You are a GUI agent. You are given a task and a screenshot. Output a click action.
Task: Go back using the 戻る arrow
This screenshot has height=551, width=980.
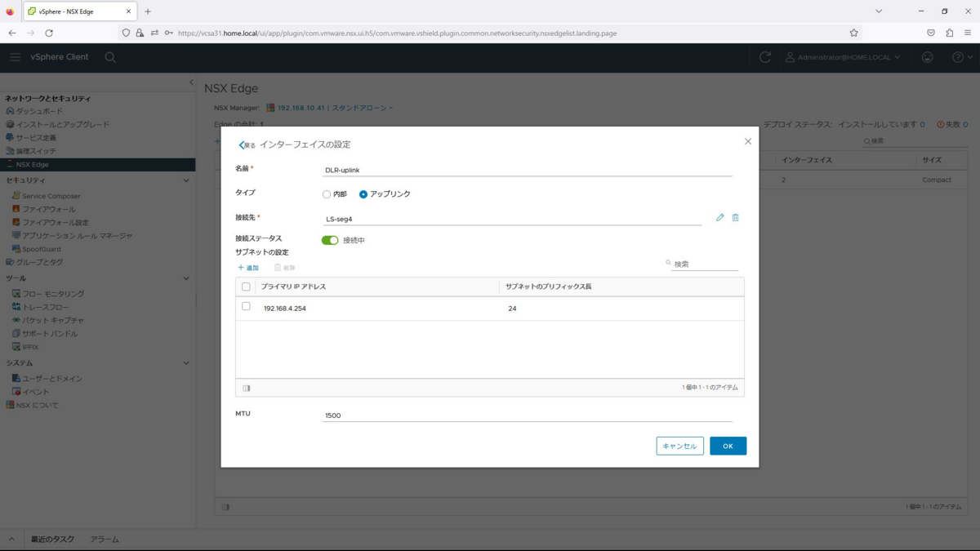pos(247,144)
